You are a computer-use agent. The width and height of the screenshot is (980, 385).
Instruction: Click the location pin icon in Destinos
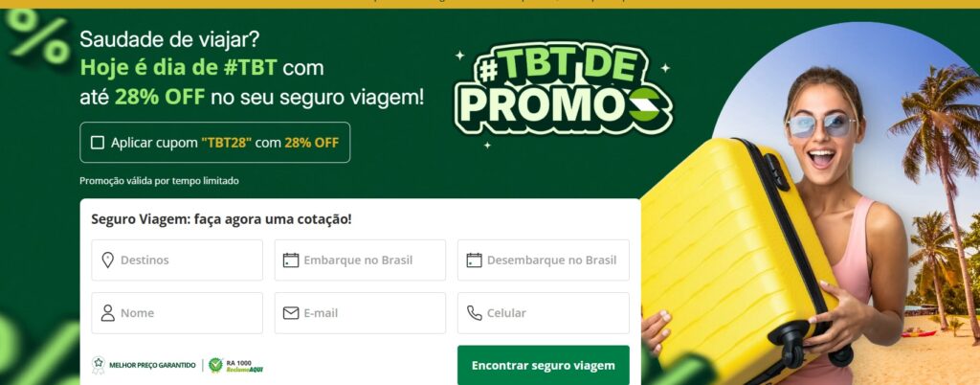pos(107,260)
